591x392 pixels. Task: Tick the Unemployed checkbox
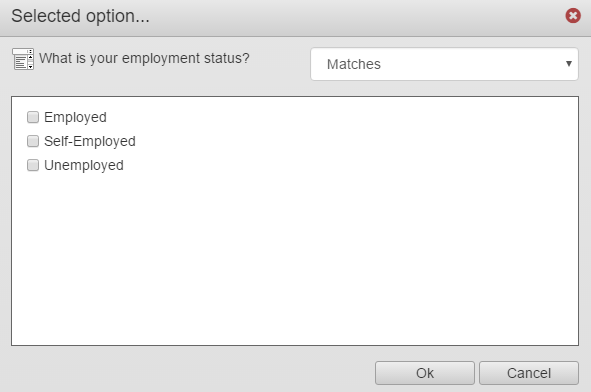tap(33, 165)
